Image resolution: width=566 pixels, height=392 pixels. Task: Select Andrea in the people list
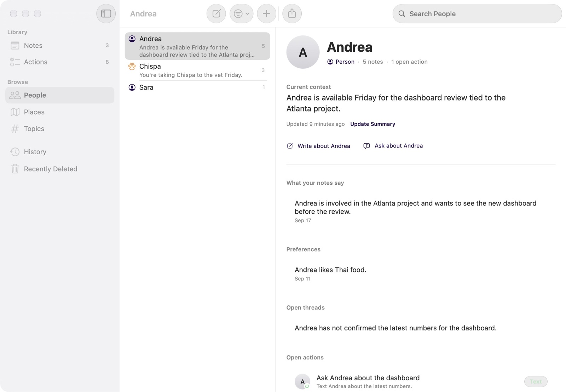click(x=197, y=46)
